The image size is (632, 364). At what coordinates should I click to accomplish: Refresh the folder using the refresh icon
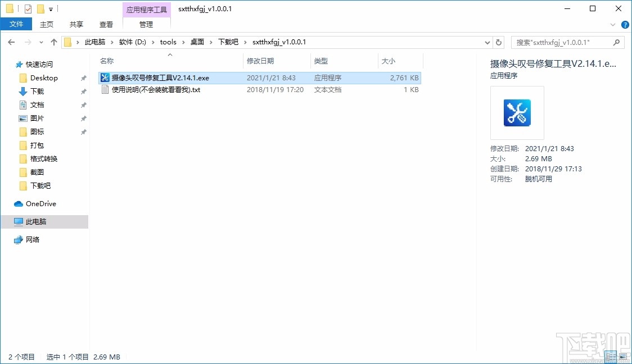499,42
